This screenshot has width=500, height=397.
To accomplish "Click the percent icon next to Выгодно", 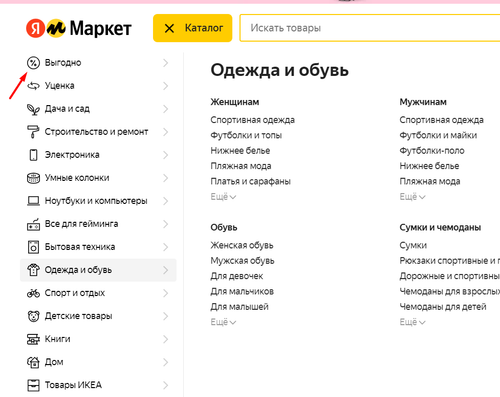I will click(x=33, y=63).
